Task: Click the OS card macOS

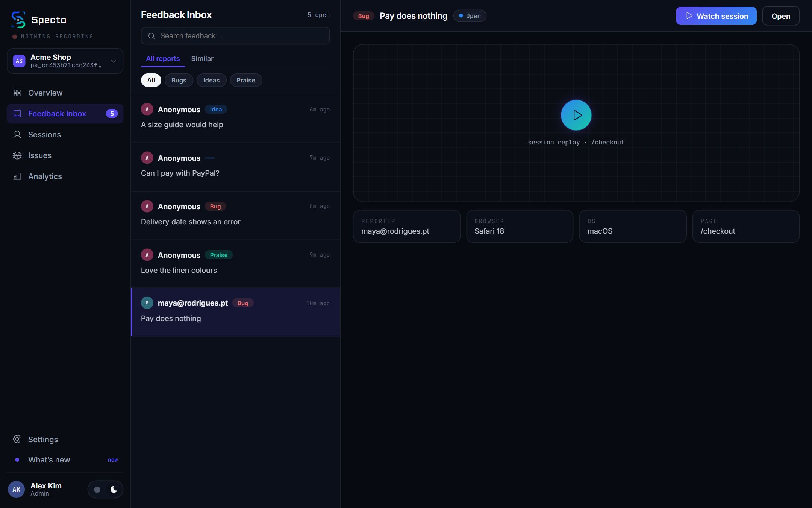Action: tap(633, 227)
